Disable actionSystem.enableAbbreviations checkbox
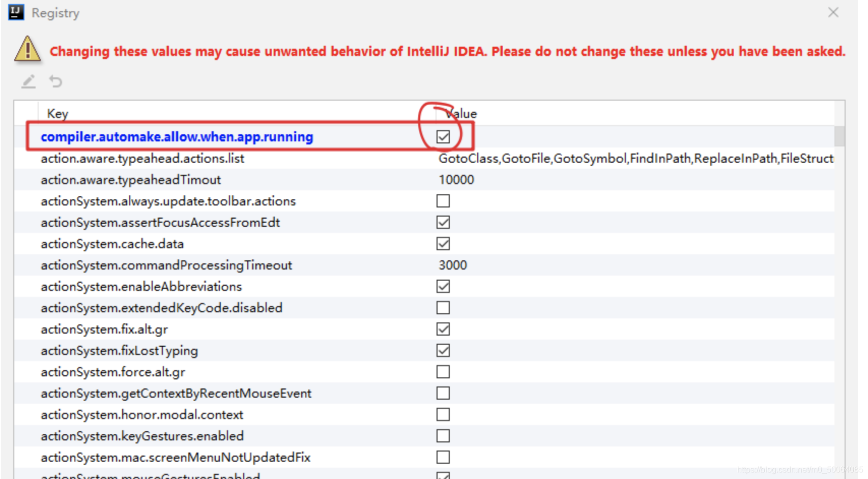This screenshot has width=868, height=479. tap(443, 286)
